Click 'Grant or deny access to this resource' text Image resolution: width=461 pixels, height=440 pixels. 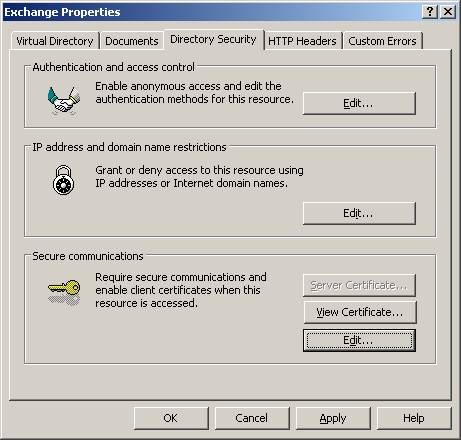[x=187, y=170]
